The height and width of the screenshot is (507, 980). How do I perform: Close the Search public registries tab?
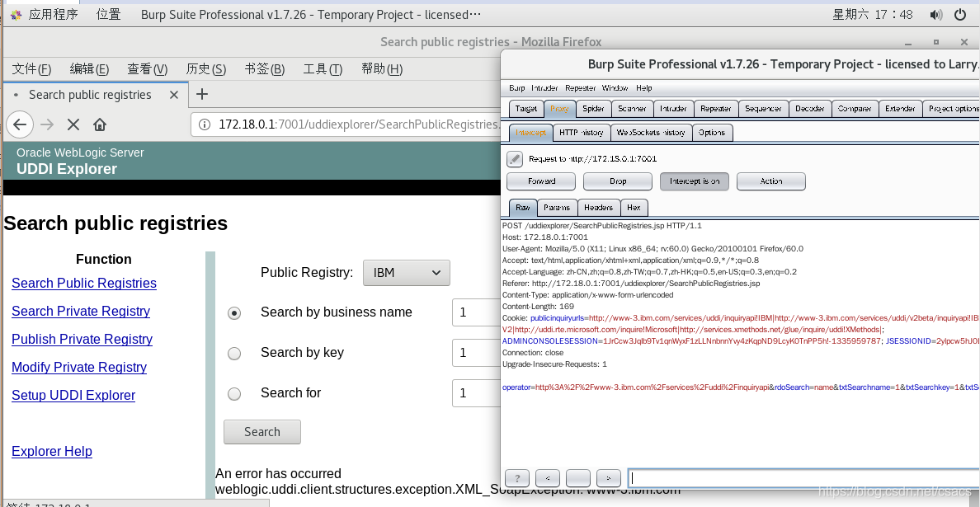pyautogui.click(x=174, y=95)
